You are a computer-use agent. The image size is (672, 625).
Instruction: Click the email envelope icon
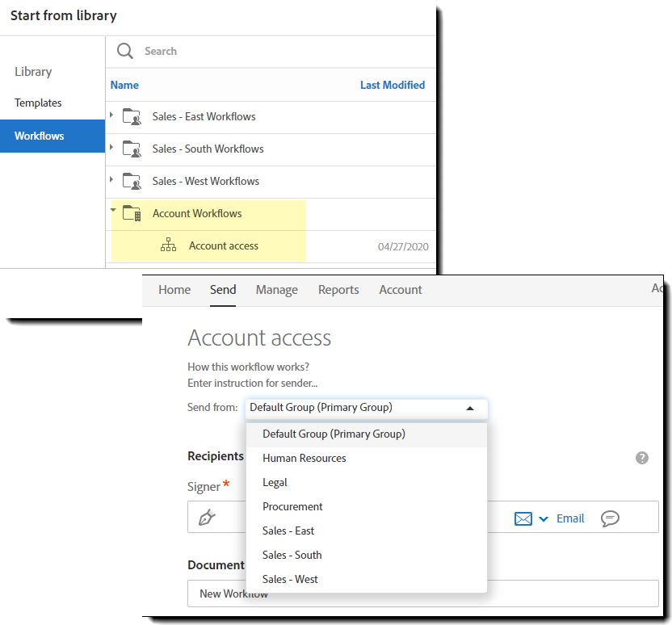click(523, 518)
